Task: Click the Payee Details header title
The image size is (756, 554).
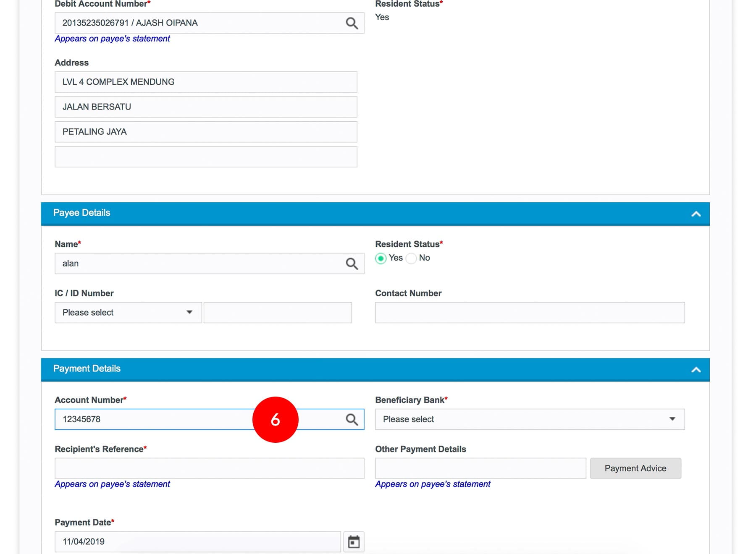Action: pos(81,213)
